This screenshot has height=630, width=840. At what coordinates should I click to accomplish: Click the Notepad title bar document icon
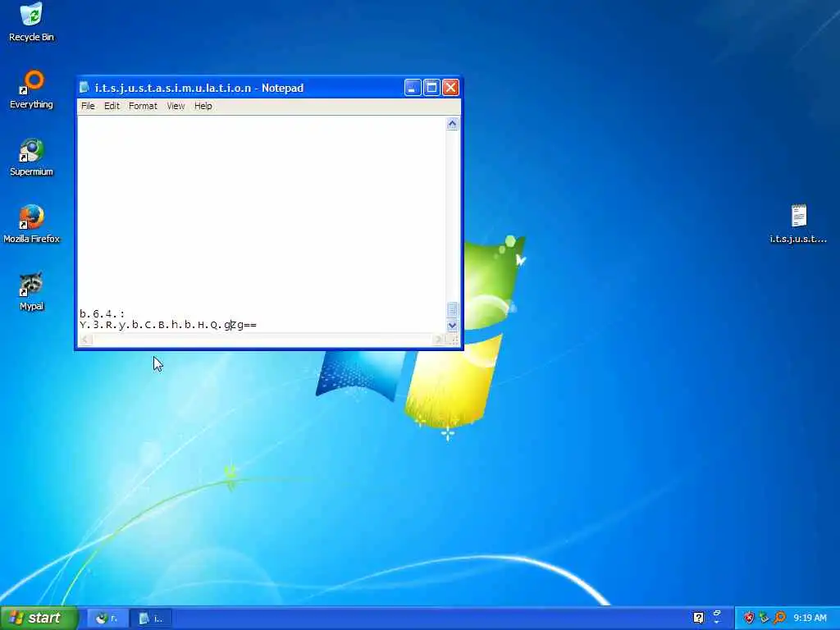[84, 87]
